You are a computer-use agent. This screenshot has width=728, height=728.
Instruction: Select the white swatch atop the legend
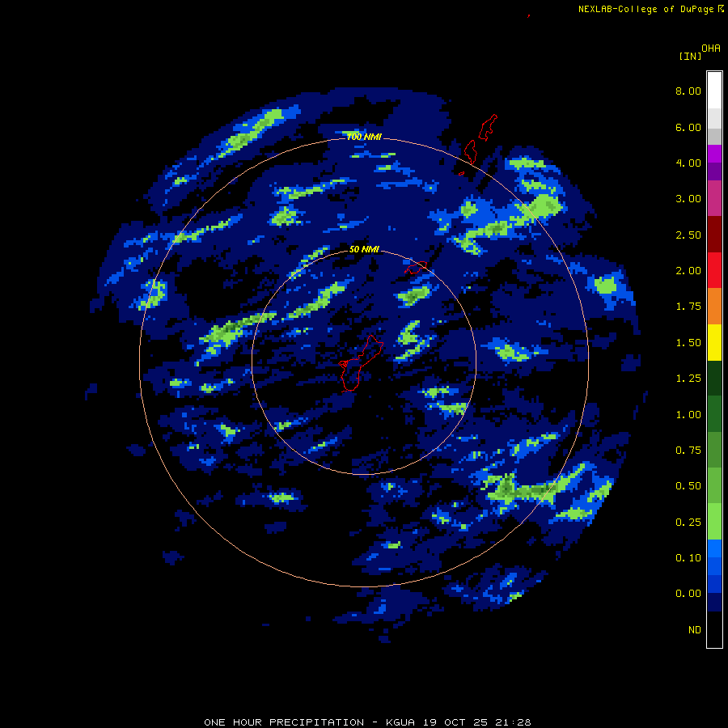714,91
